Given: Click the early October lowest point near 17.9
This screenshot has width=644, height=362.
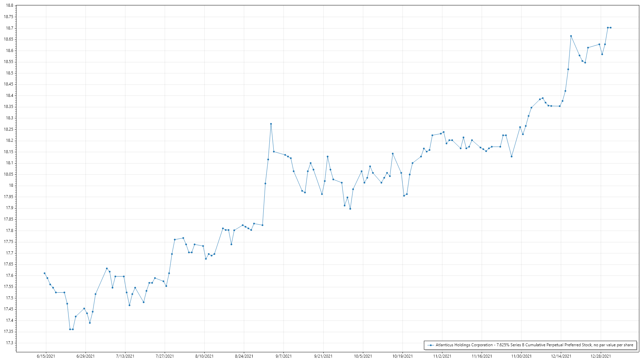Looking at the screenshot, I should point(350,209).
